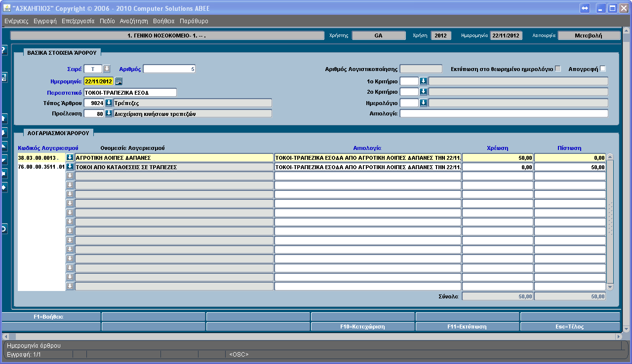Click the Αιτιολογία cell of row 38.03.00.0013
Image resolution: width=632 pixels, height=364 pixels.
[x=368, y=158]
